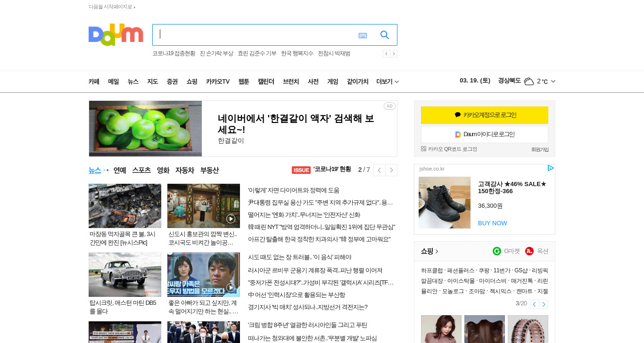This screenshot has width=644, height=343.
Task: Select the 부동산 content tab
Action: pos(209,170)
